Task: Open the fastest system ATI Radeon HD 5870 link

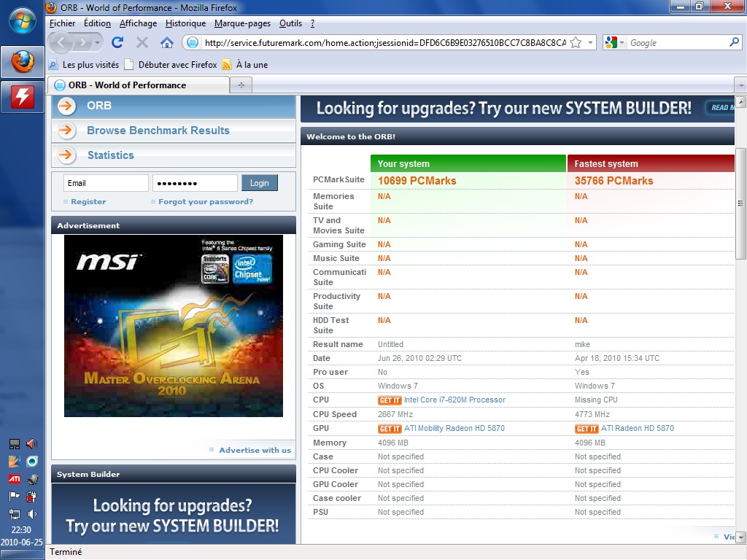Action: (638, 428)
